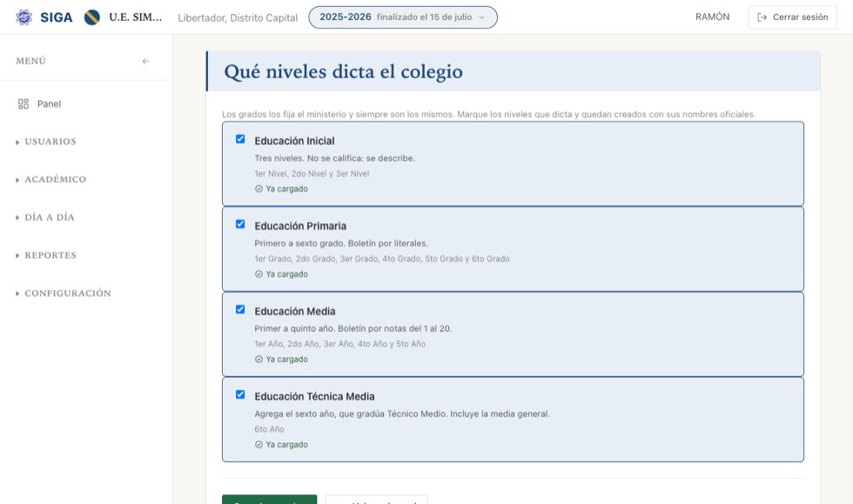Click the '6to Año' text
The width and height of the screenshot is (853, 504).
click(x=269, y=429)
